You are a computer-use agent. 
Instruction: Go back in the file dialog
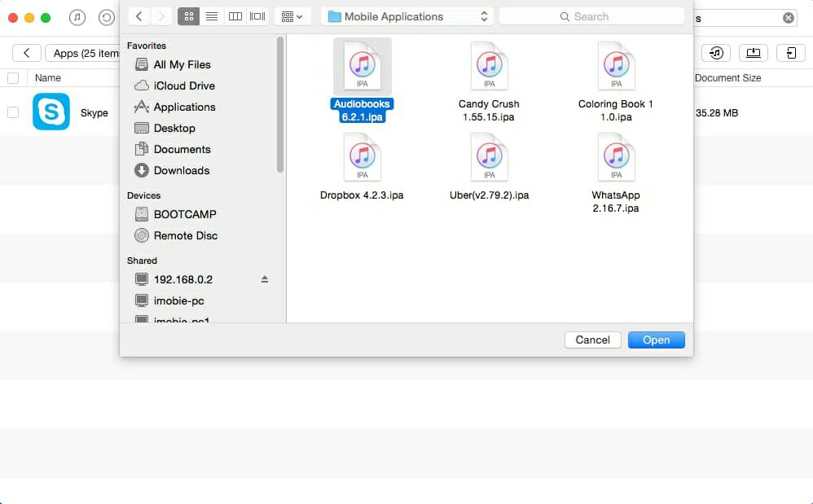[x=139, y=16]
